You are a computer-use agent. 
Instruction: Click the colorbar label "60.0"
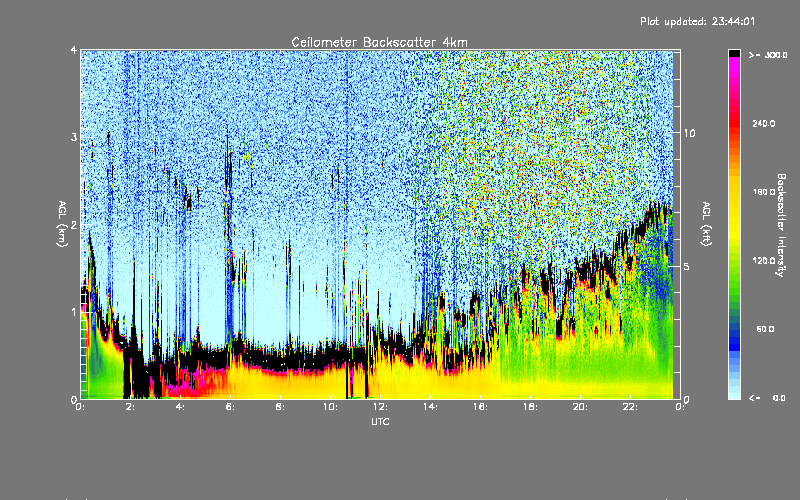(x=765, y=329)
